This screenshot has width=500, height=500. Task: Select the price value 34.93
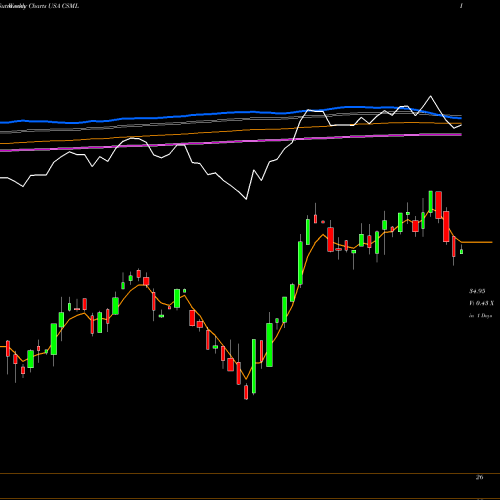[477, 291]
